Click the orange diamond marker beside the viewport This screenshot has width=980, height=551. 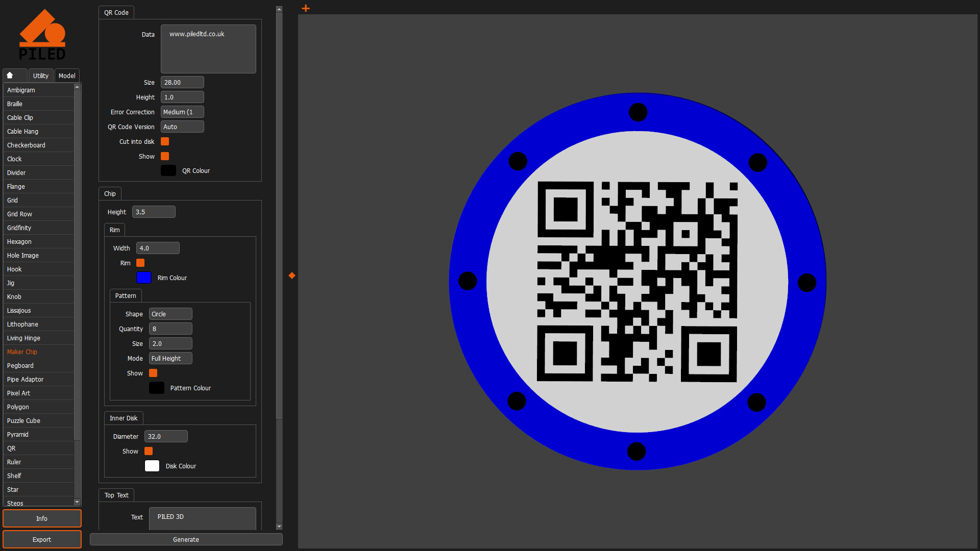pyautogui.click(x=291, y=275)
